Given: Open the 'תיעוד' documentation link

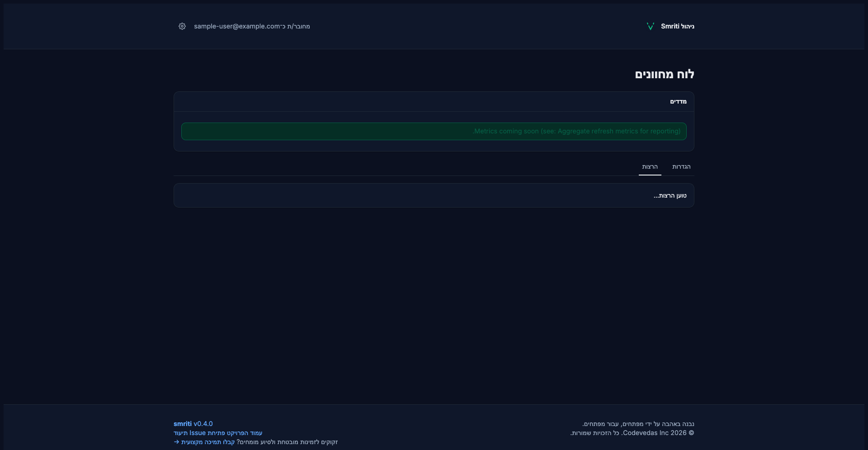Looking at the screenshot, I should pos(180,433).
